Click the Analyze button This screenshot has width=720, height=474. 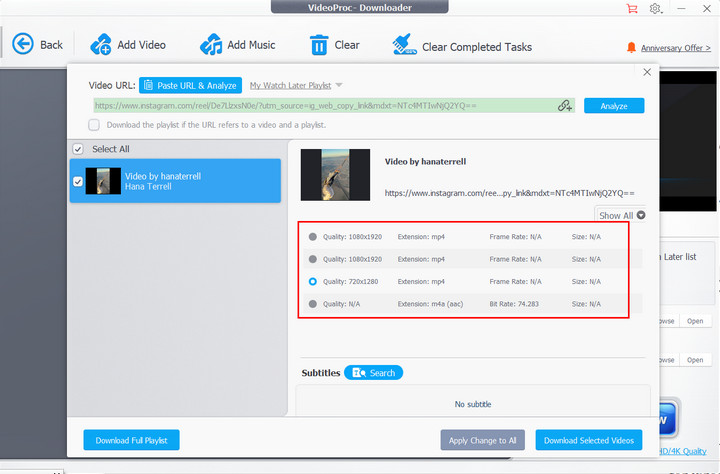[614, 106]
